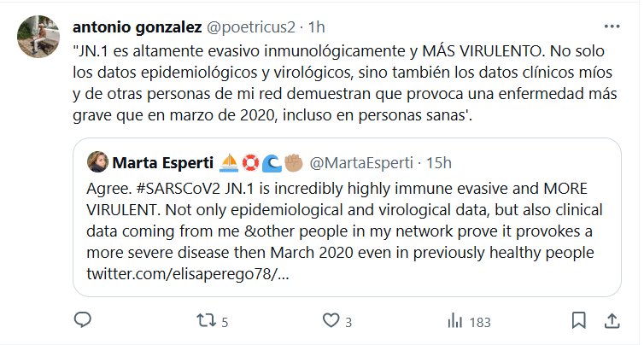Bookmark this tweet
This screenshot has height=345, width=644.
[578, 322]
